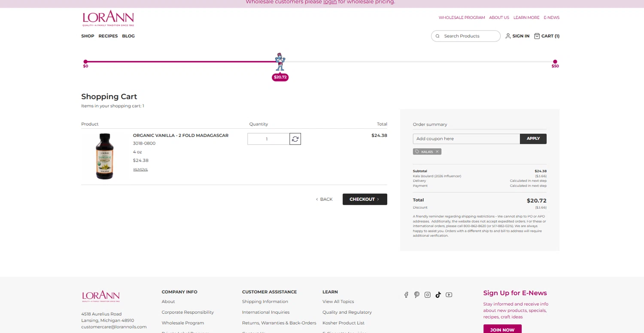Image resolution: width=644 pixels, height=333 pixels.
Task: Click the $50 end point of progress bar
Action: [x=555, y=62]
